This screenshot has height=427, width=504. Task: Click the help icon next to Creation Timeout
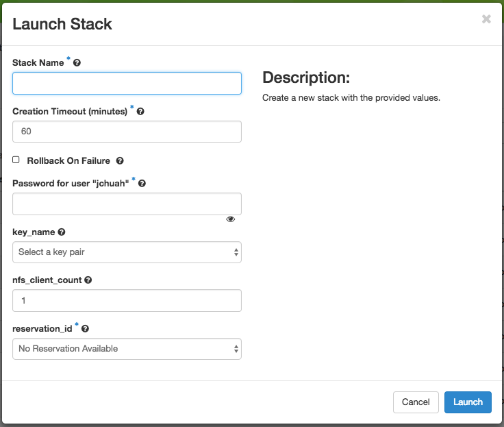140,112
